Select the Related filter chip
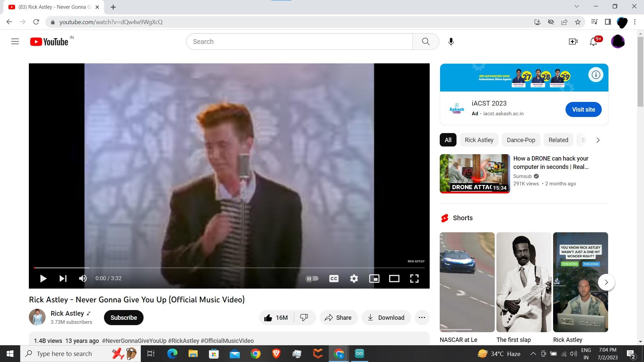The height and width of the screenshot is (362, 644). pos(558,140)
